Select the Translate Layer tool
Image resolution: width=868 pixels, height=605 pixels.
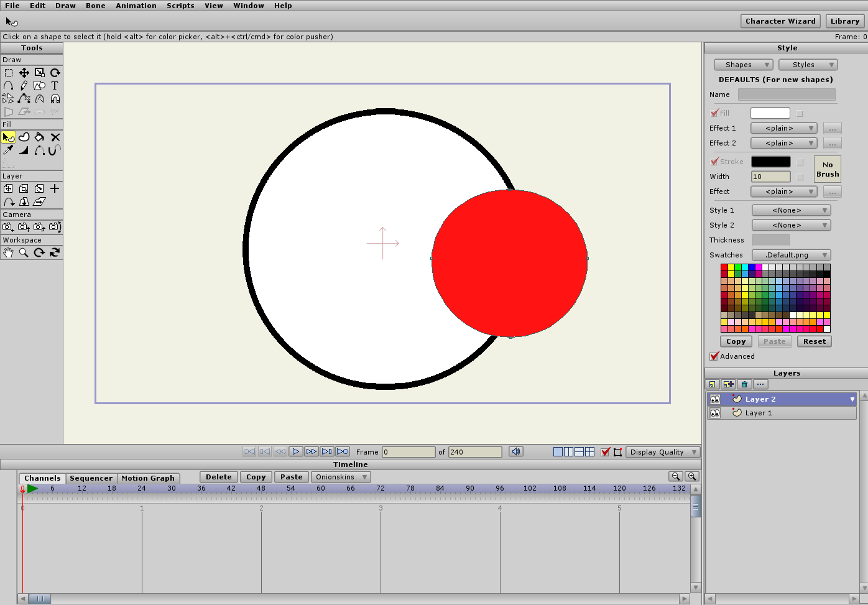click(9, 188)
